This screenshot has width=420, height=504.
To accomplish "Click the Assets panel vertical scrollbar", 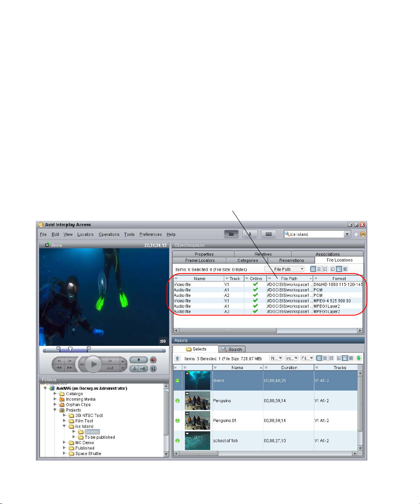I will click(x=360, y=404).
